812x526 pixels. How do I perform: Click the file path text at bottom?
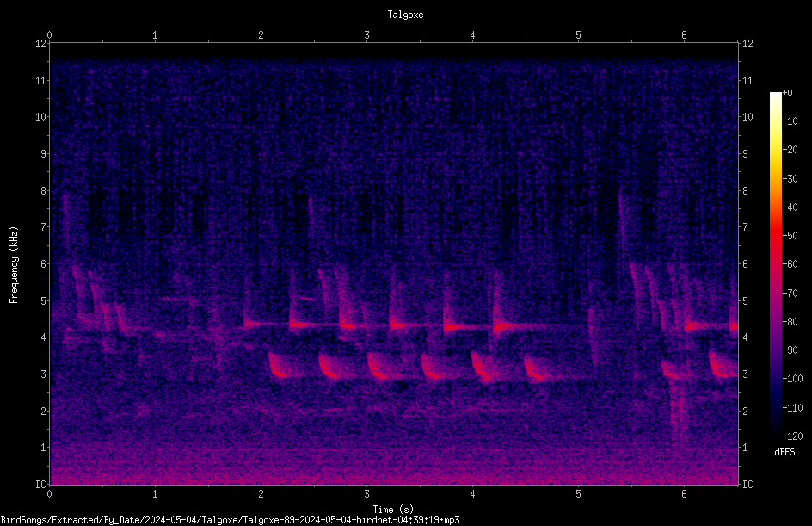230,520
